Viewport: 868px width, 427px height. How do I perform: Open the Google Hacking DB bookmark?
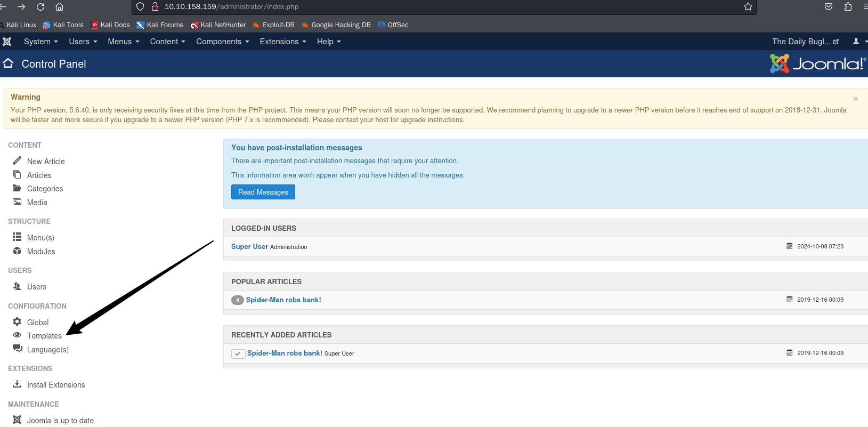336,25
